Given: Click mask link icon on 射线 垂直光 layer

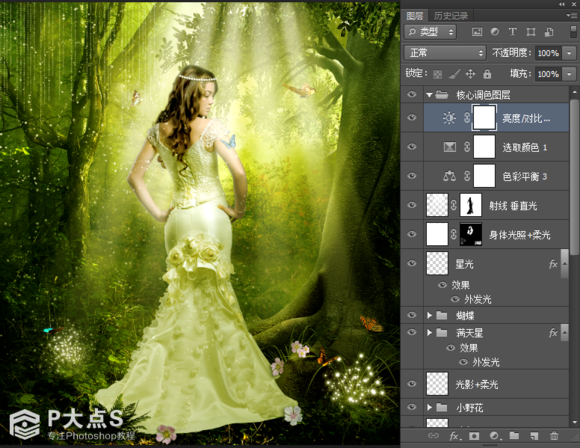Looking at the screenshot, I should point(454,205).
